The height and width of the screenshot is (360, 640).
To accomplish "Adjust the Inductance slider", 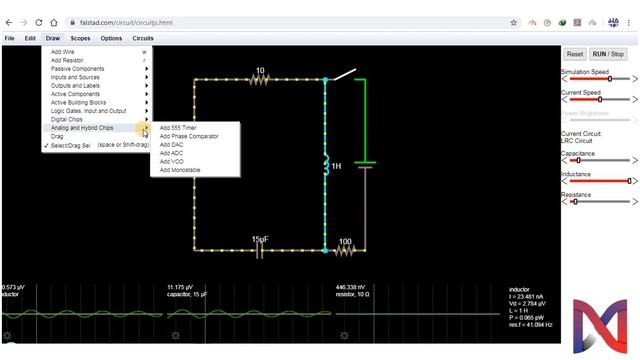I will pyautogui.click(x=600, y=181).
